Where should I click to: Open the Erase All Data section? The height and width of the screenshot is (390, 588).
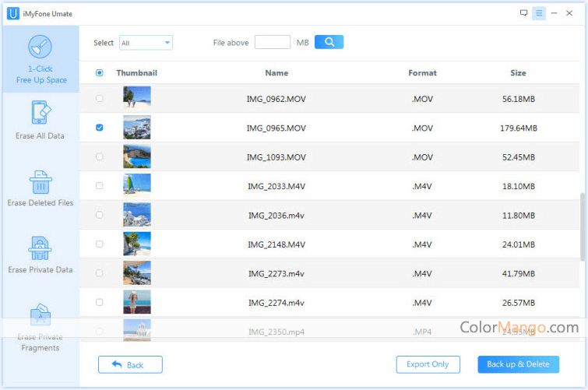click(40, 121)
